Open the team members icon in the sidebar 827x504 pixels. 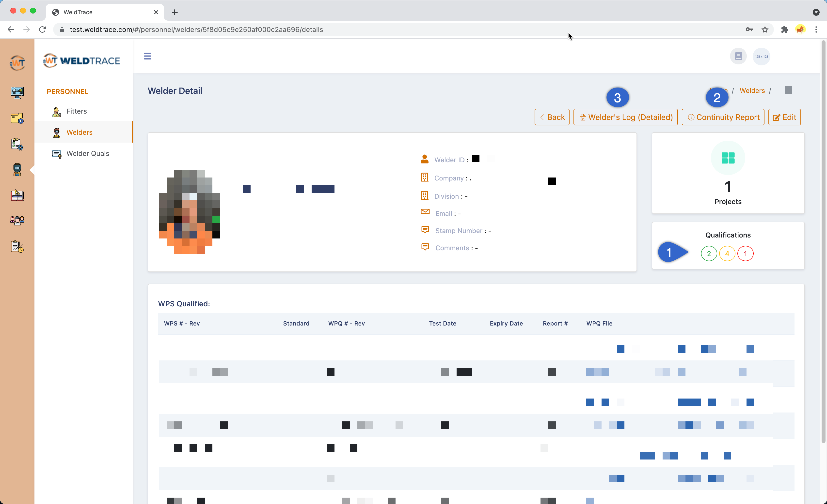[17, 220]
